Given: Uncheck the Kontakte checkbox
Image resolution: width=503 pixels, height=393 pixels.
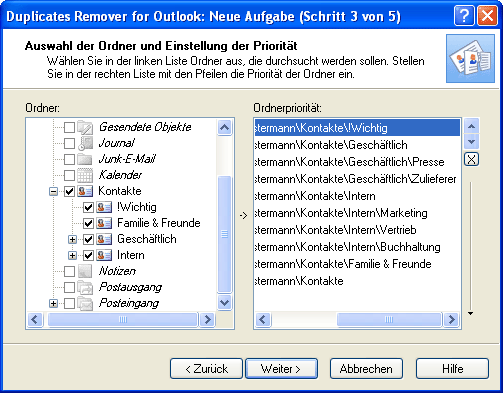Looking at the screenshot, I should coord(69,191).
